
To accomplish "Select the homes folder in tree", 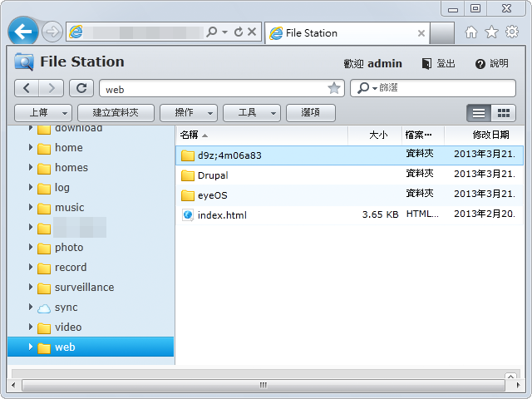I will pos(71,168).
